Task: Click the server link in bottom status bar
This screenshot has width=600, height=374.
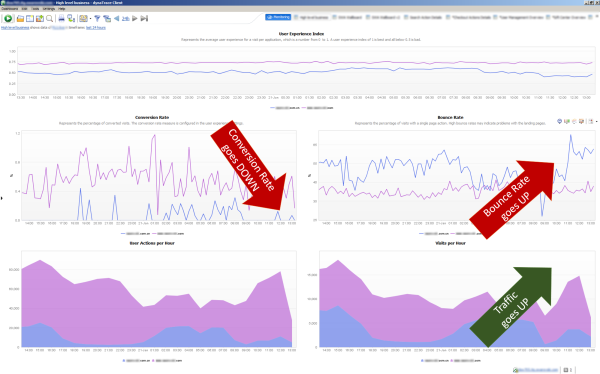Action: (536, 370)
